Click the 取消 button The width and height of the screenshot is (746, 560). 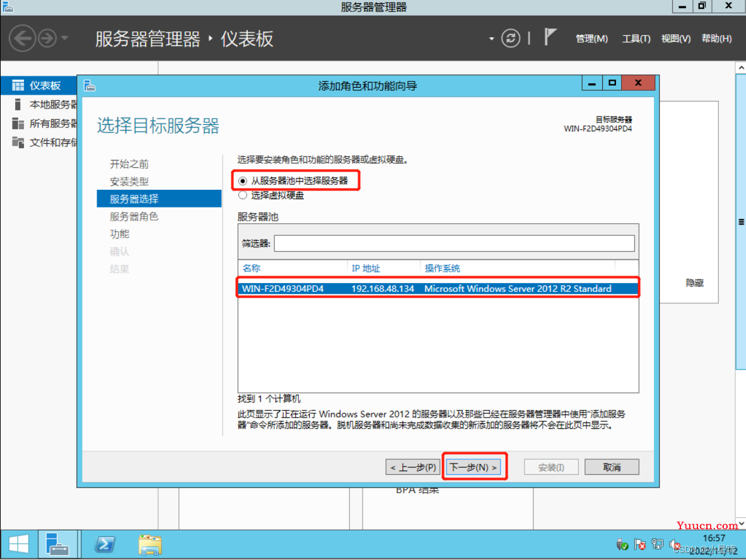click(x=612, y=467)
